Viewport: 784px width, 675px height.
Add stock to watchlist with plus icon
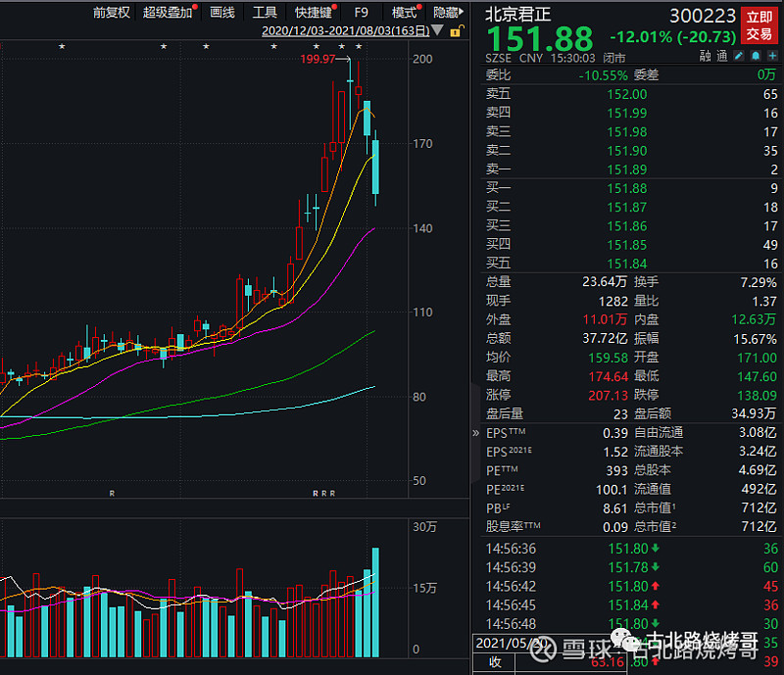tap(772, 56)
